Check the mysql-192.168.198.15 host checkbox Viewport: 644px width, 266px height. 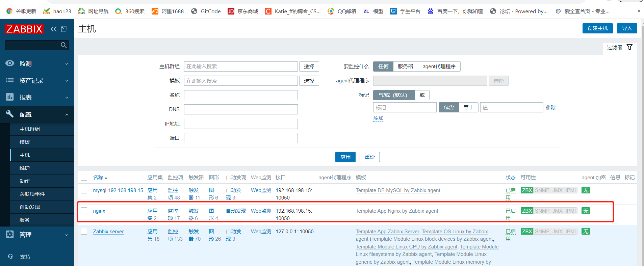pyautogui.click(x=84, y=190)
